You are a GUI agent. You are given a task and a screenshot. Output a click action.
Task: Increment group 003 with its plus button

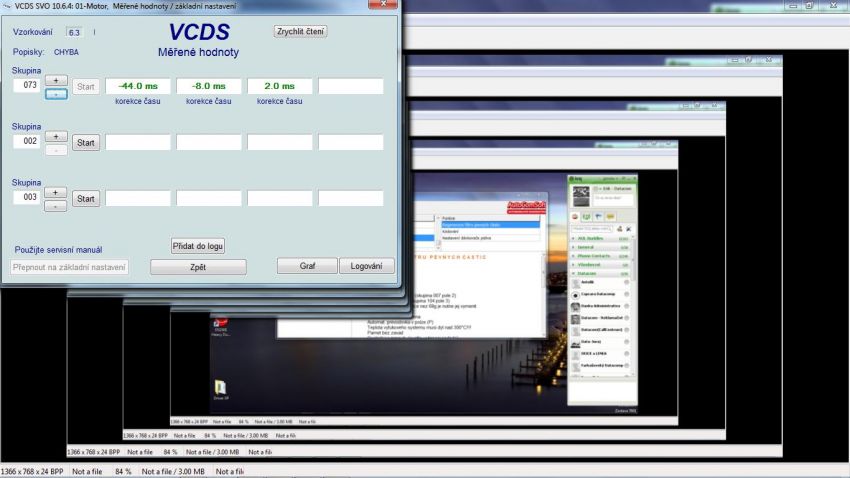tap(56, 192)
